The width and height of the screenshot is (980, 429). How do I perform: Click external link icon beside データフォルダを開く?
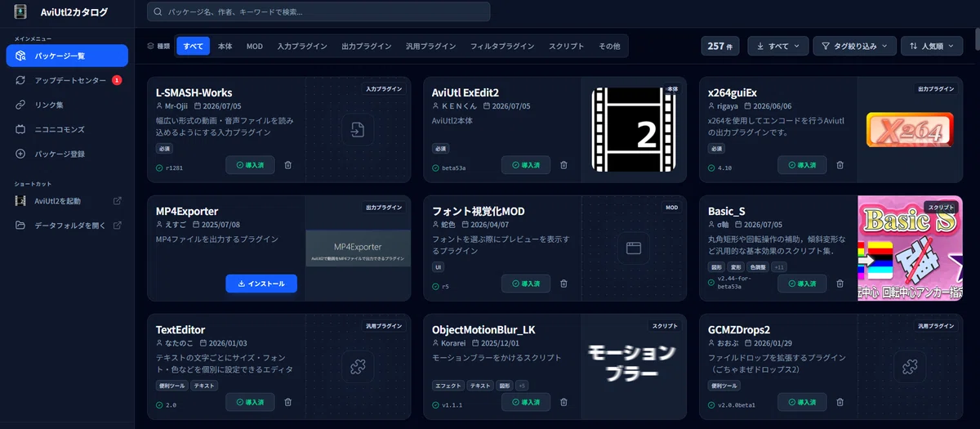click(117, 226)
